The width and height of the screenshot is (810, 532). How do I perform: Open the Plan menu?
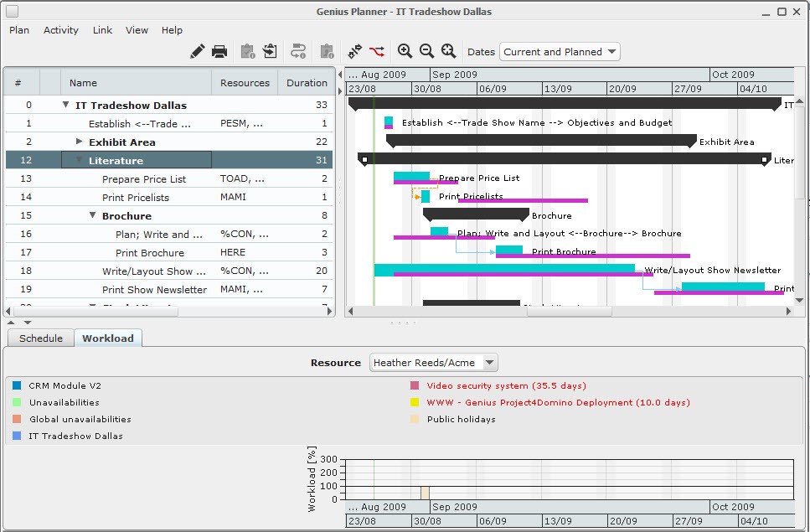coord(19,30)
